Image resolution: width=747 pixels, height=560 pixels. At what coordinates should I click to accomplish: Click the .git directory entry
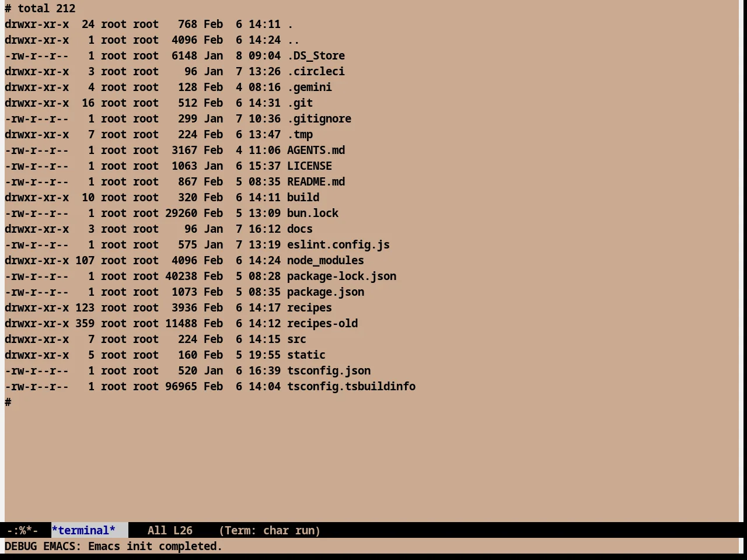(300, 103)
